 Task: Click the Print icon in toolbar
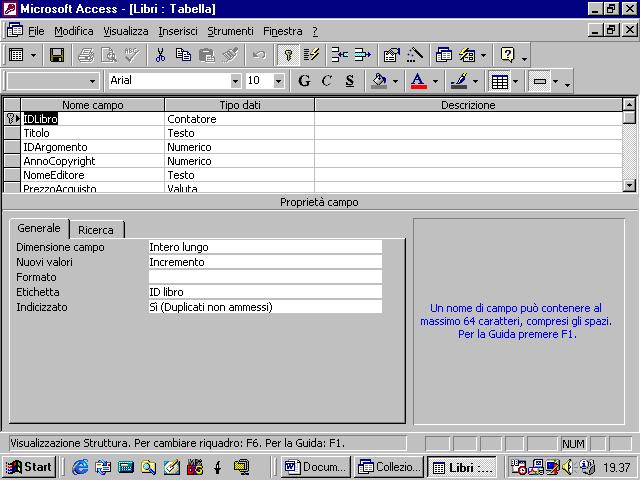[x=86, y=55]
